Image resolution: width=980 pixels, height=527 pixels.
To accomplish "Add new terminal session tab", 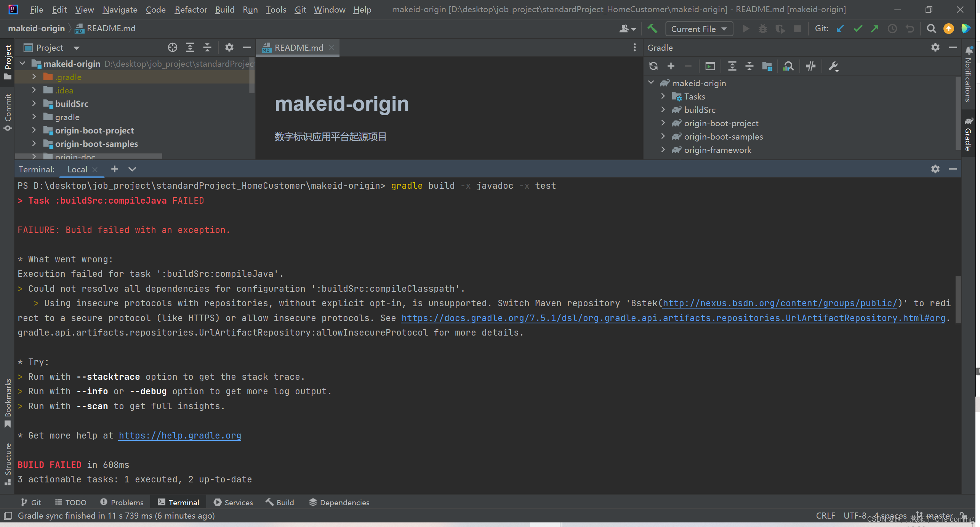I will (114, 169).
